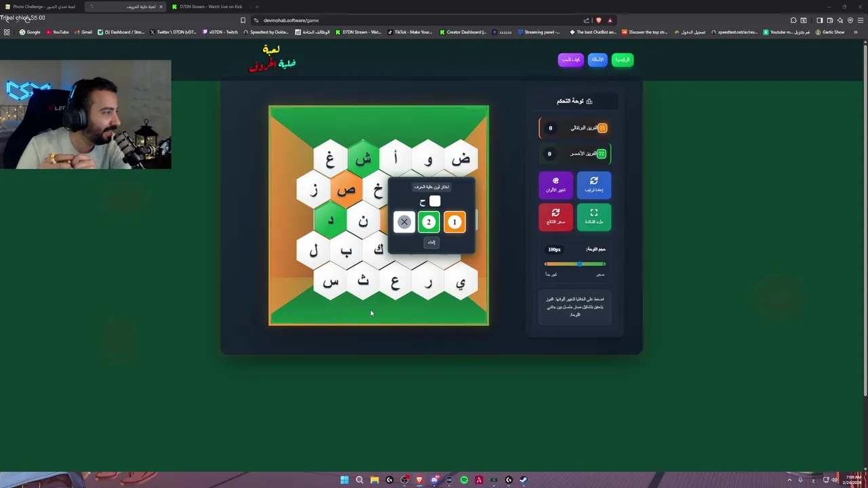Click the blue إعادة ترتيب reshuffle button
This screenshot has width=868, height=488.
click(x=593, y=185)
